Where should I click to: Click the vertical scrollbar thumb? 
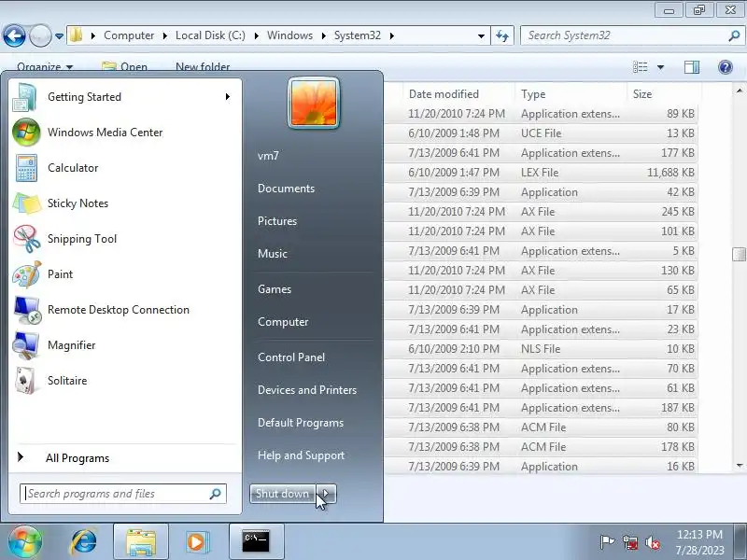point(739,254)
